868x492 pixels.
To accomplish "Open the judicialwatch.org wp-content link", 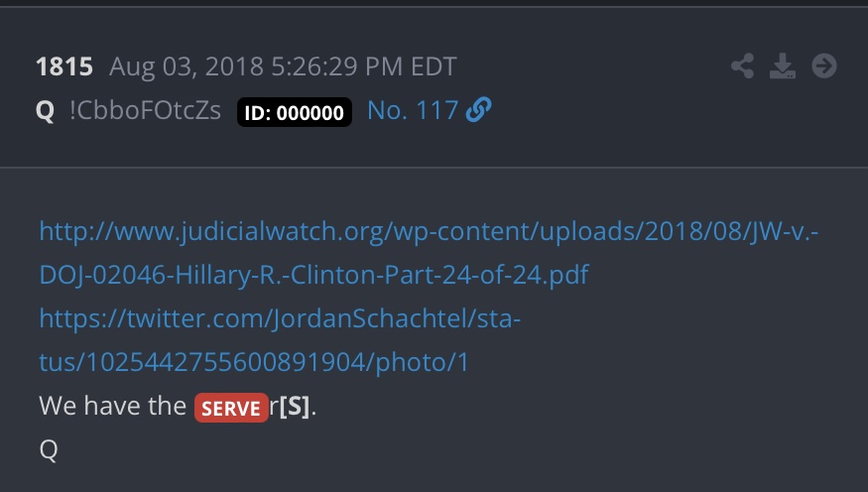I will 429,231.
